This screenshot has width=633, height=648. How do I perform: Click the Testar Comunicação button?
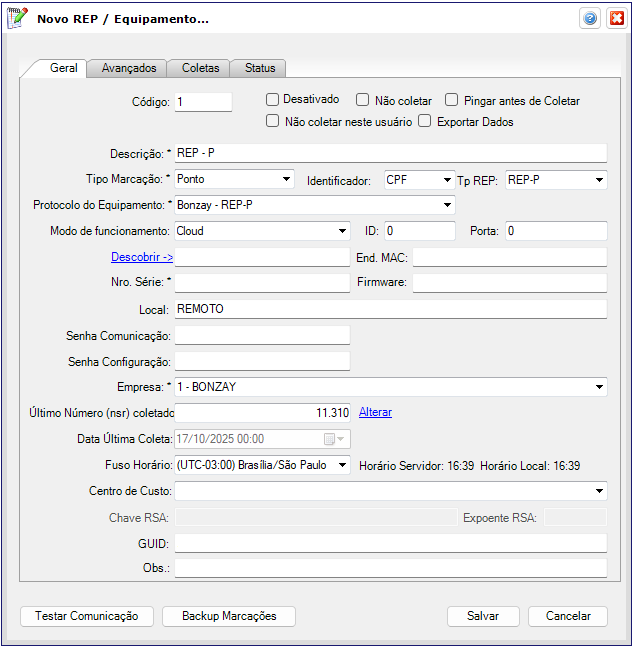(86, 616)
